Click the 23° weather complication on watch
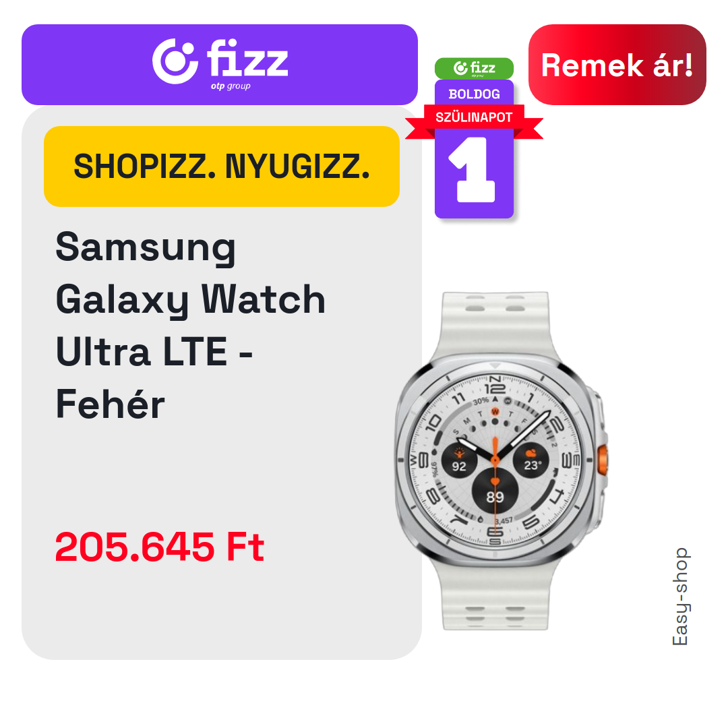This screenshot has width=728, height=728. pos(531,460)
